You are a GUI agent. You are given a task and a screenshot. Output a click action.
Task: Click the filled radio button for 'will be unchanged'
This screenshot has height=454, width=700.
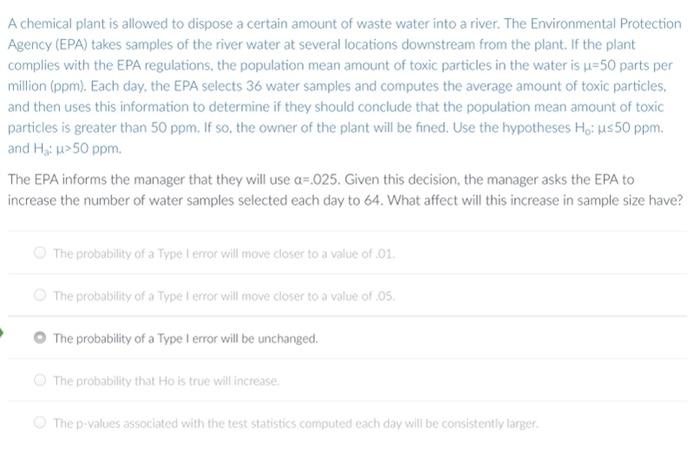point(40,337)
